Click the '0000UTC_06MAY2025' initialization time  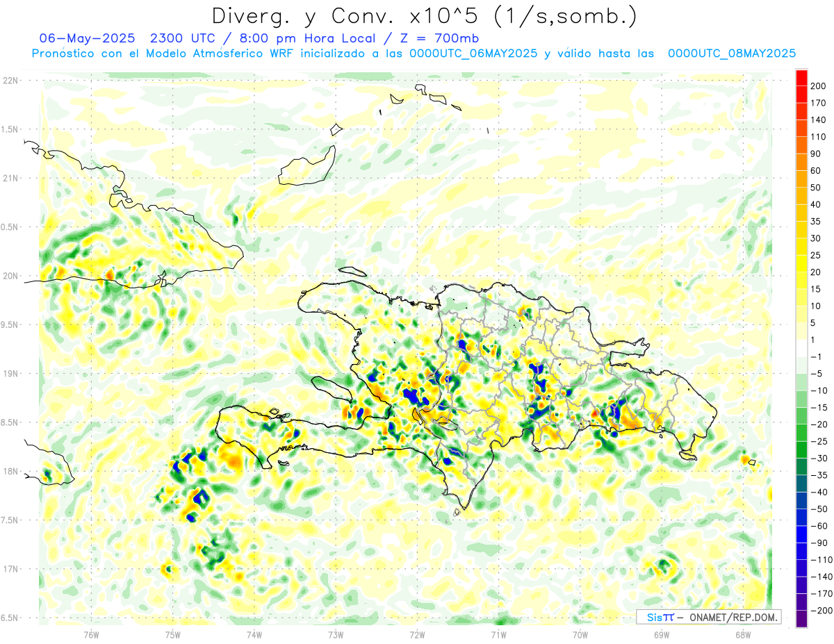473,53
